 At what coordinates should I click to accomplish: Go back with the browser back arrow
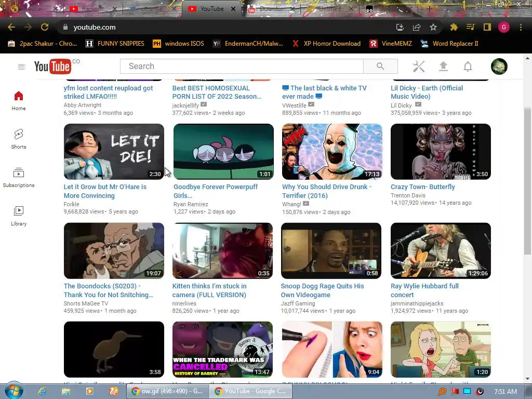(x=11, y=27)
